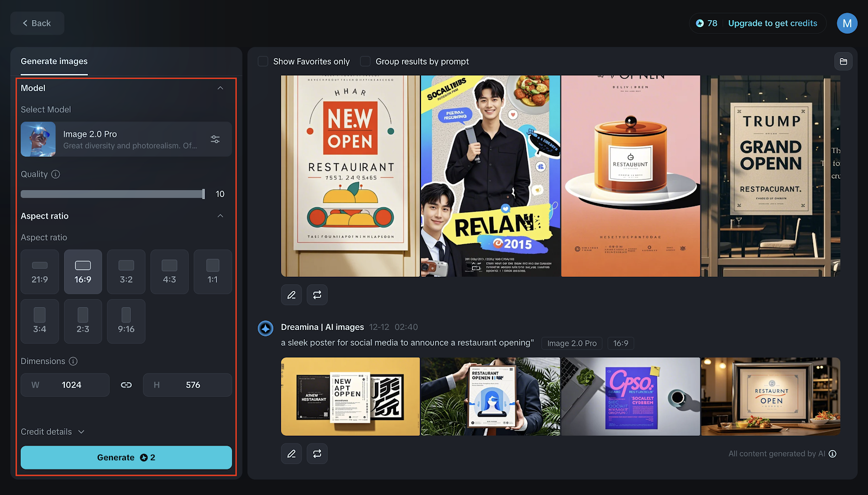Screen dimensions: 868x495
Task: Click regenerate icon under upper image row
Action: [x=317, y=295]
